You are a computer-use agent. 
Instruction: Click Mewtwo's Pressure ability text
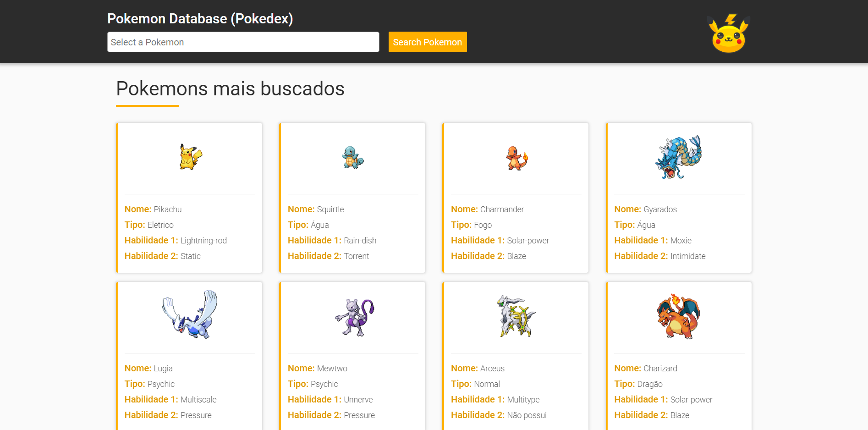359,415
